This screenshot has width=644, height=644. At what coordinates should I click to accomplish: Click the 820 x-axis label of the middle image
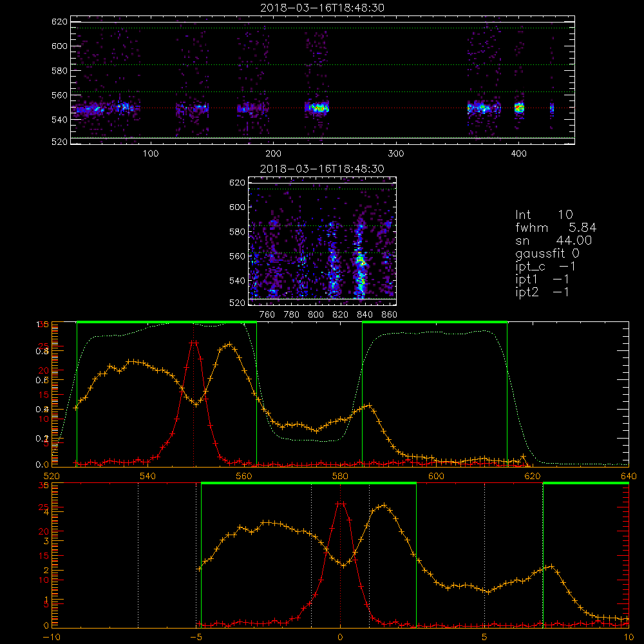[341, 315]
